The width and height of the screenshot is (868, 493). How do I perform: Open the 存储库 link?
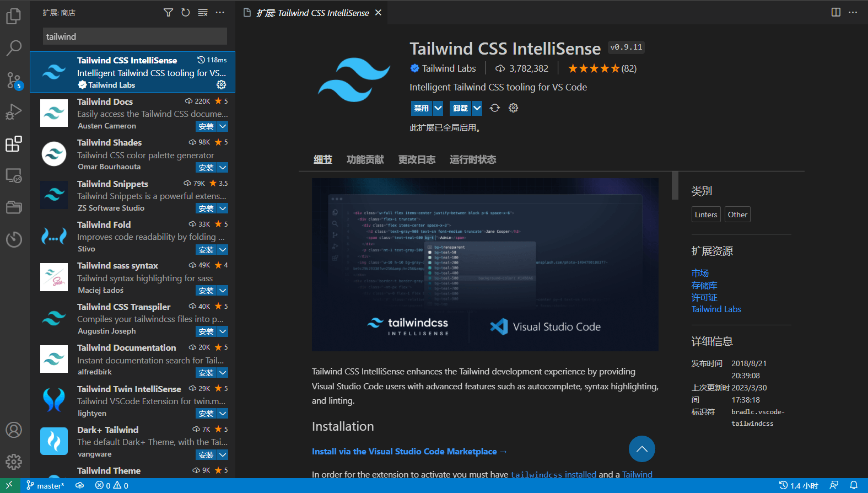(x=704, y=285)
